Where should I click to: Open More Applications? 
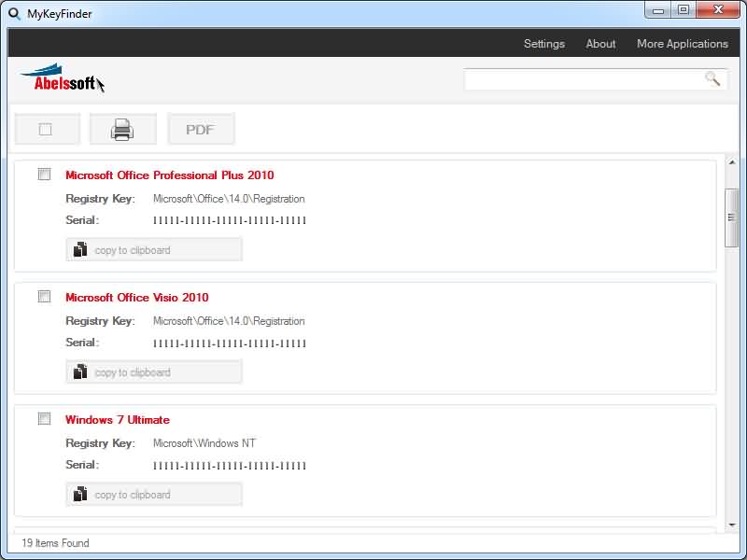pyautogui.click(x=683, y=44)
